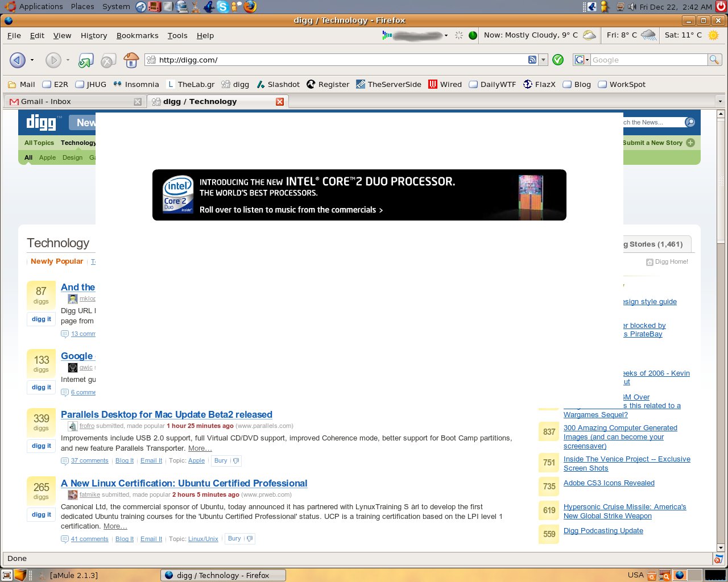Click the green plus next to Submit a New Story
The height and width of the screenshot is (582, 728).
tap(690, 143)
